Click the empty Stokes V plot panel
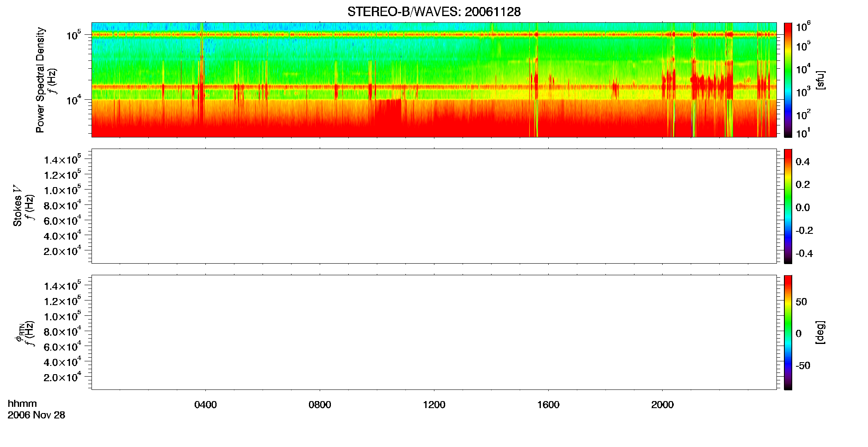Viewport: 868px width, 447px height. point(434,206)
